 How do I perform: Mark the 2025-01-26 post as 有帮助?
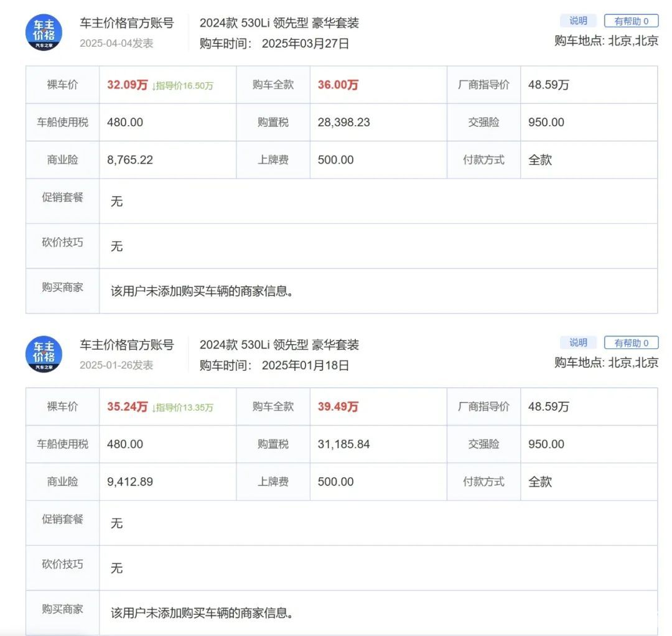pyautogui.click(x=631, y=343)
